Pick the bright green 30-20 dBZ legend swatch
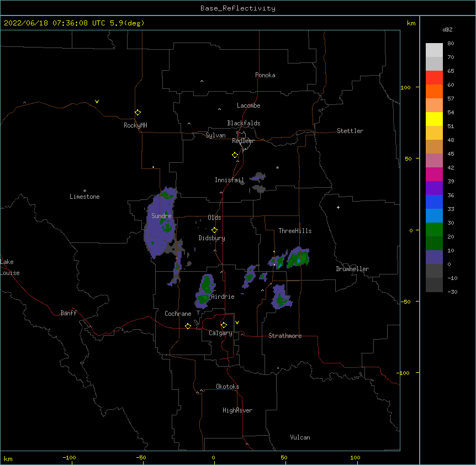 (x=434, y=230)
